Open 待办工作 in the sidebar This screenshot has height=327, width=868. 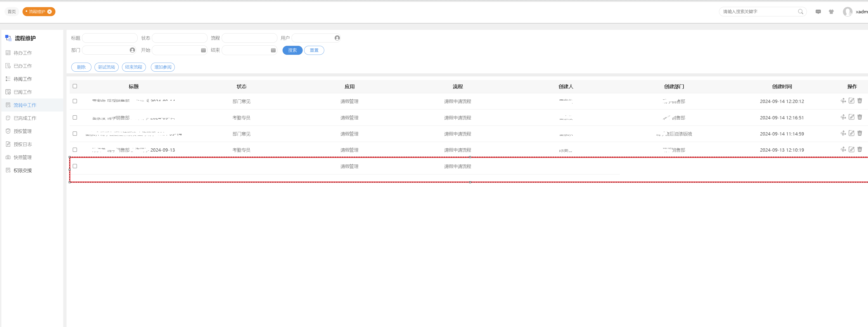coord(22,53)
